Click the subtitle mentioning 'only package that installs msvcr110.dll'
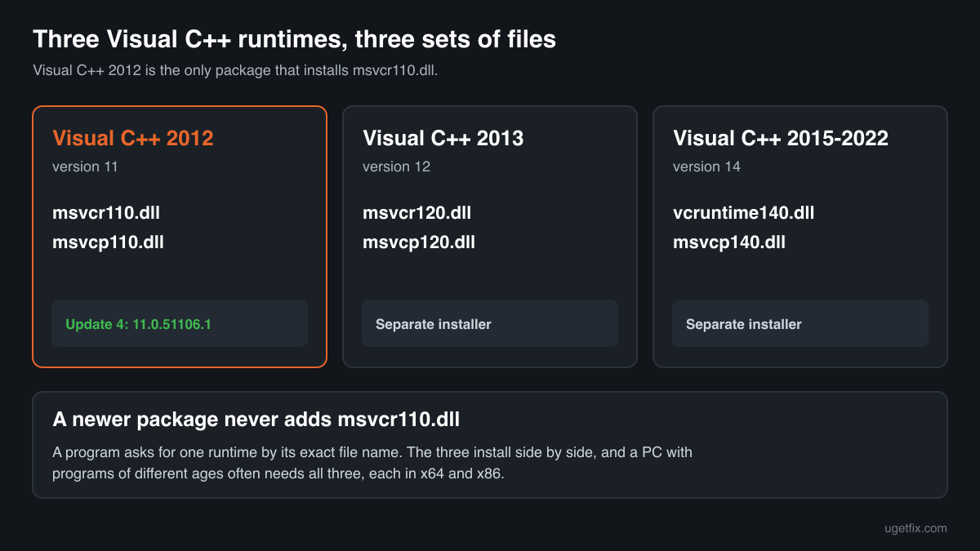Image resolution: width=980 pixels, height=551 pixels. pyautogui.click(x=236, y=70)
